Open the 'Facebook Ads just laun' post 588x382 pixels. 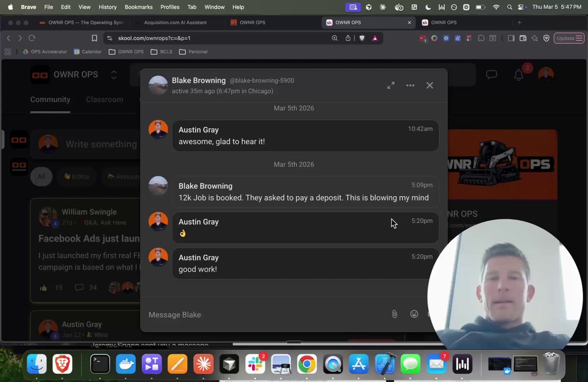point(89,238)
